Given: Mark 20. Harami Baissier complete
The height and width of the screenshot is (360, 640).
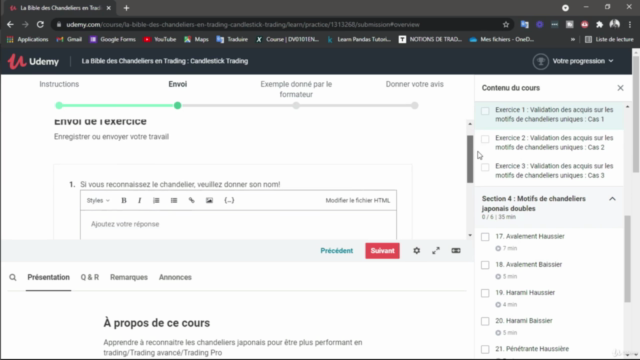Looking at the screenshot, I should [x=485, y=321].
